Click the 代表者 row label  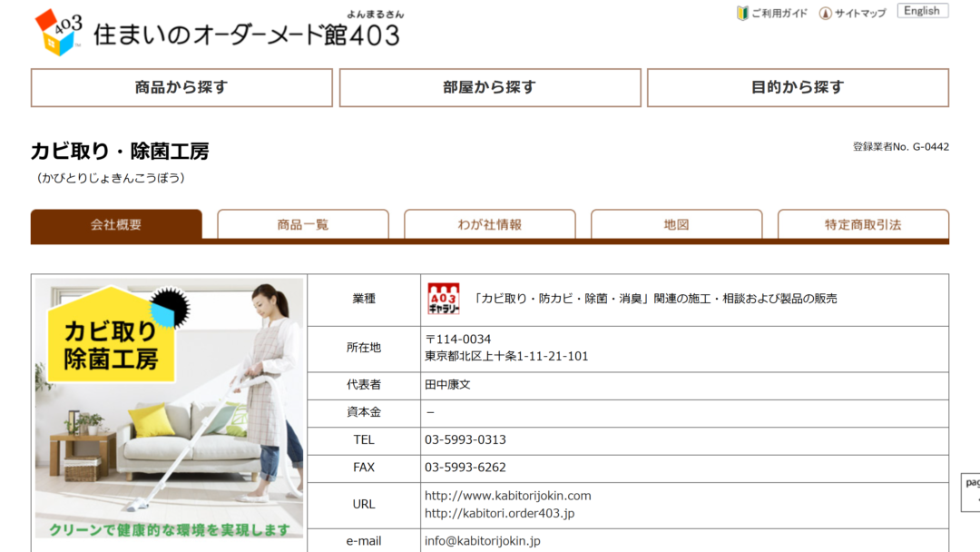[x=364, y=385]
